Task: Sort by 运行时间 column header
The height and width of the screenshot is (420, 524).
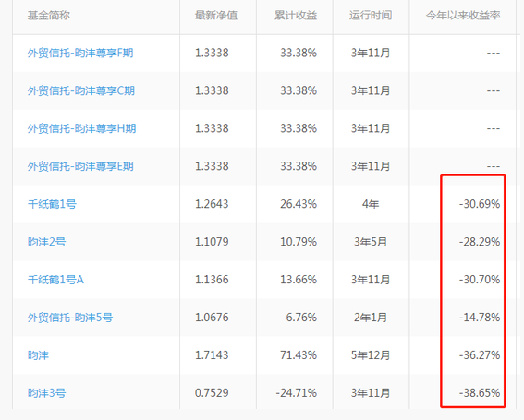Action: tap(371, 16)
